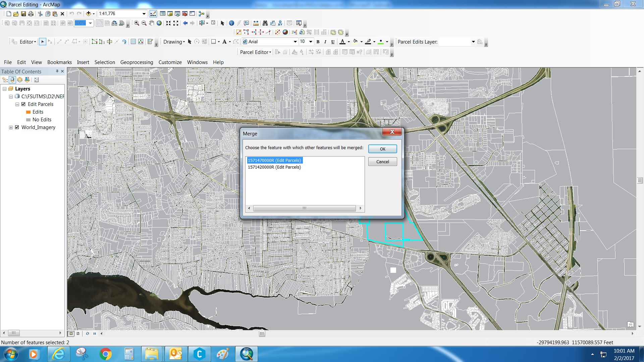This screenshot has width=644, height=362.
Task: Click the Zoom In tool icon
Action: 137,23
